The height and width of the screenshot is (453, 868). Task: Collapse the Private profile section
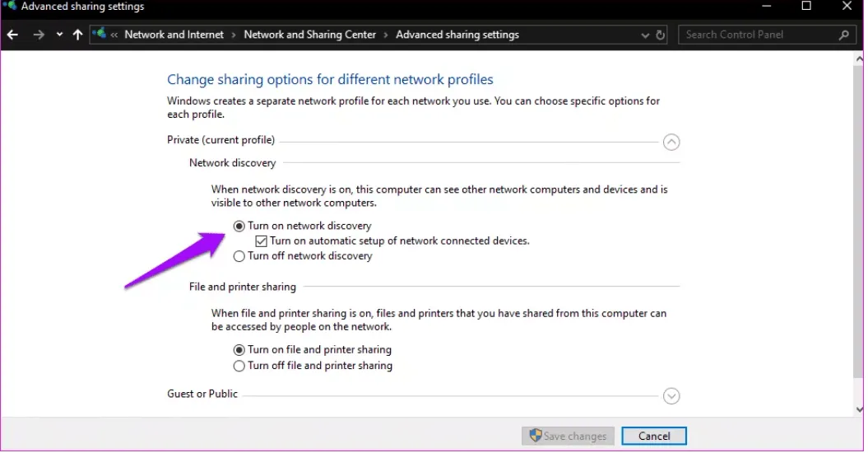point(671,142)
